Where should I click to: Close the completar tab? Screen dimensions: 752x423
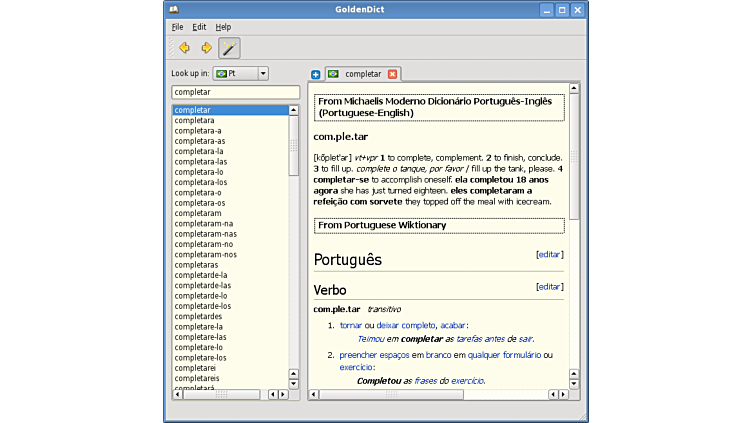tap(392, 74)
